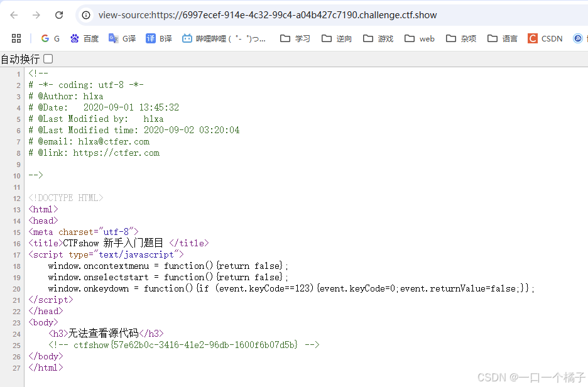
Task: Click the 无法查看源代码 heading text
Action: [104, 334]
